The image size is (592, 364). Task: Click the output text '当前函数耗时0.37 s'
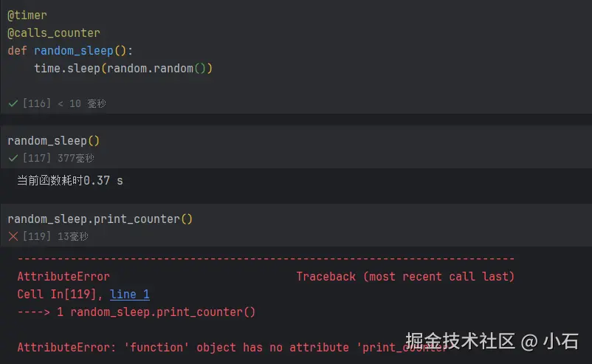click(x=70, y=180)
